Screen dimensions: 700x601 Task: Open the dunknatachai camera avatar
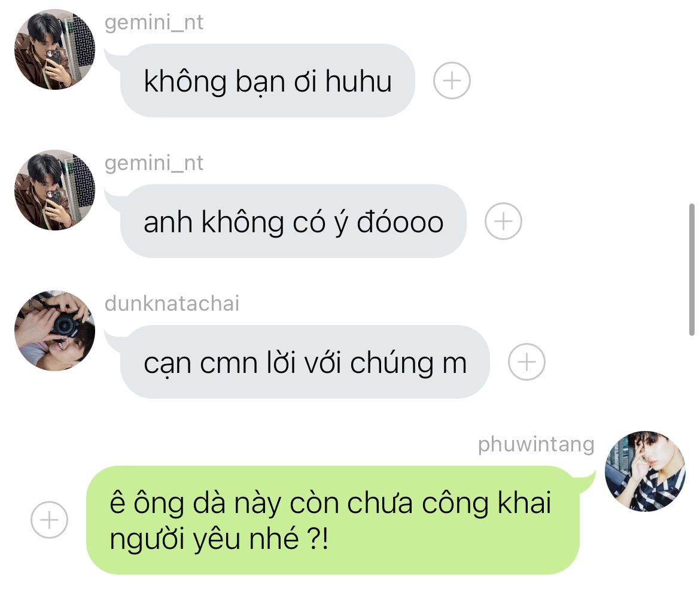[54, 331]
